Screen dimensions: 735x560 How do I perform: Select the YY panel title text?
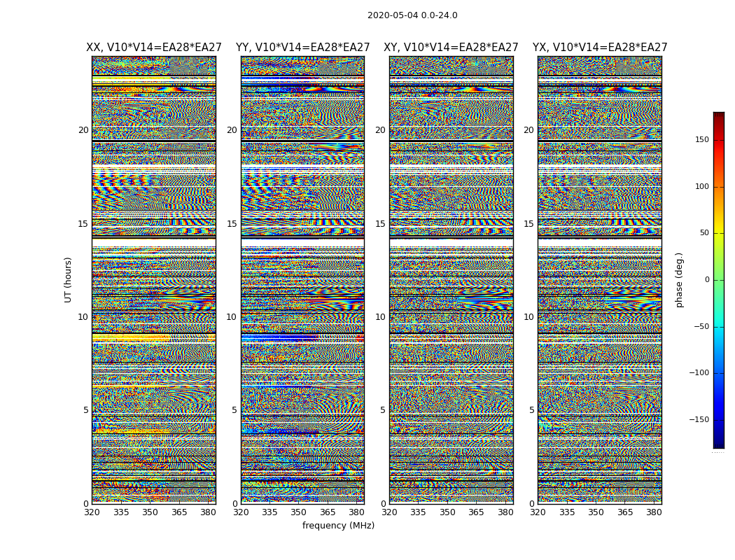coord(302,48)
